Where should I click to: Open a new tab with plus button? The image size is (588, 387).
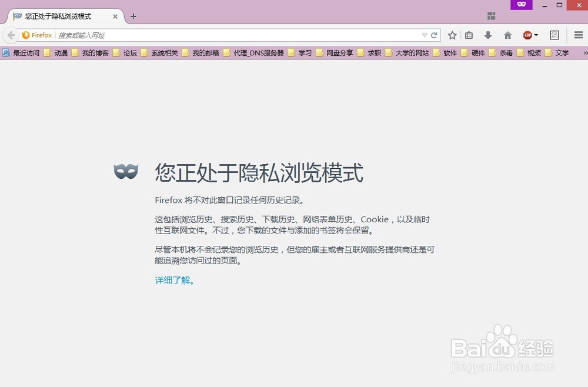(x=133, y=16)
